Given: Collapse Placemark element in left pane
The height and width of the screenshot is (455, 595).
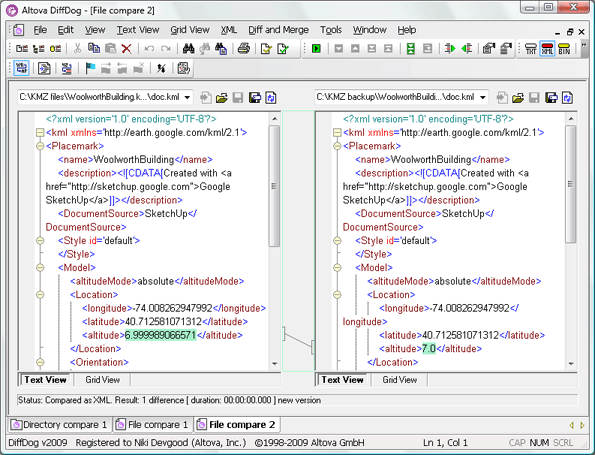Looking at the screenshot, I should [40, 146].
